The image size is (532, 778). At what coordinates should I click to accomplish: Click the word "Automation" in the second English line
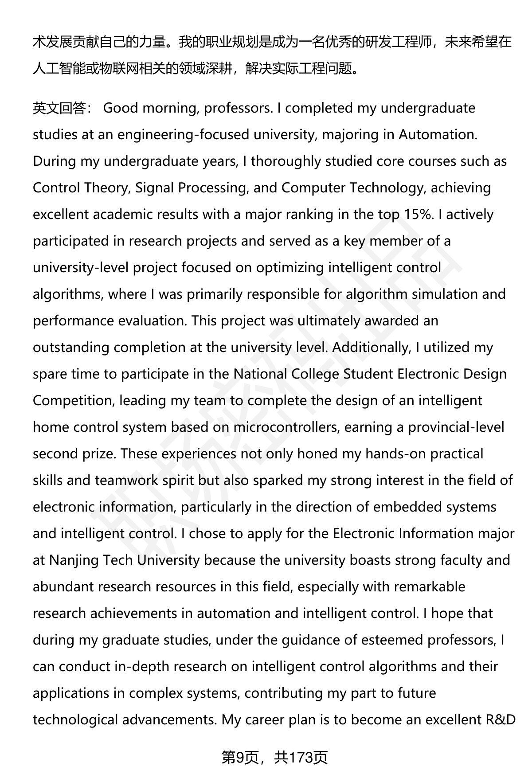coord(437,135)
